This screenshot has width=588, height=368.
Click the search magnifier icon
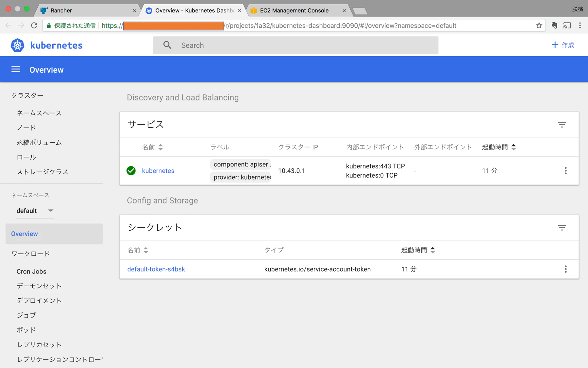pos(167,45)
